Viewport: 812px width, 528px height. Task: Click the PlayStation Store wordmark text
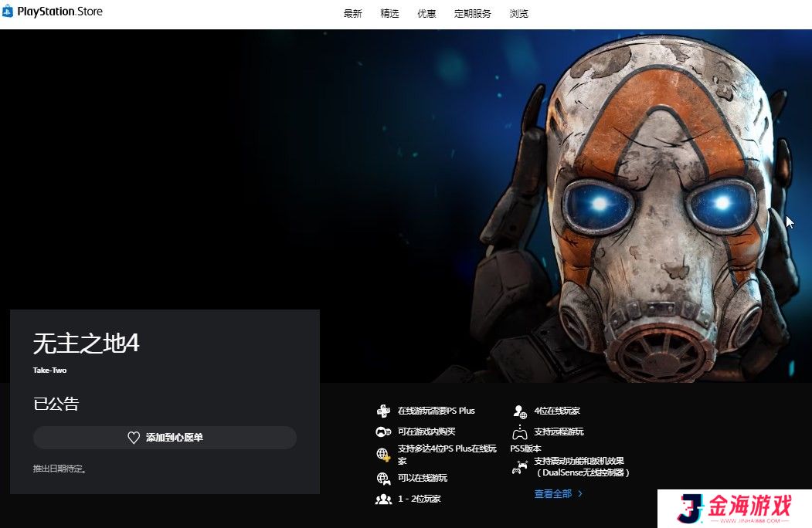pos(60,12)
